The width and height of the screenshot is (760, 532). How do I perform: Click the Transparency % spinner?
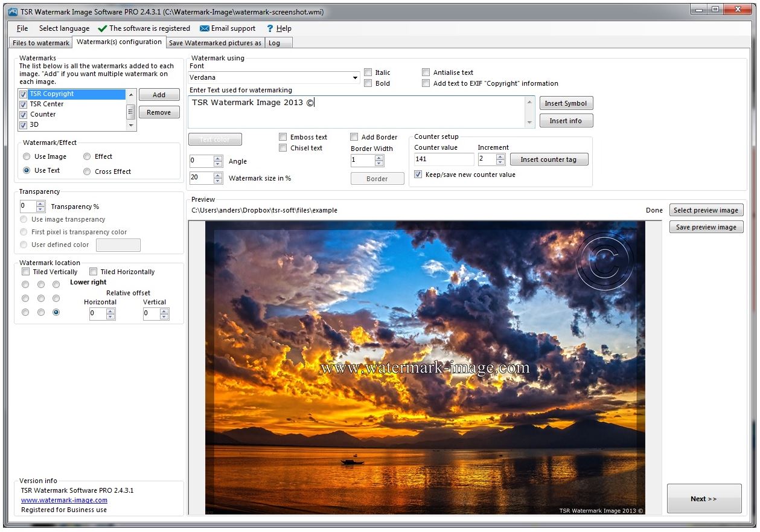tap(33, 206)
